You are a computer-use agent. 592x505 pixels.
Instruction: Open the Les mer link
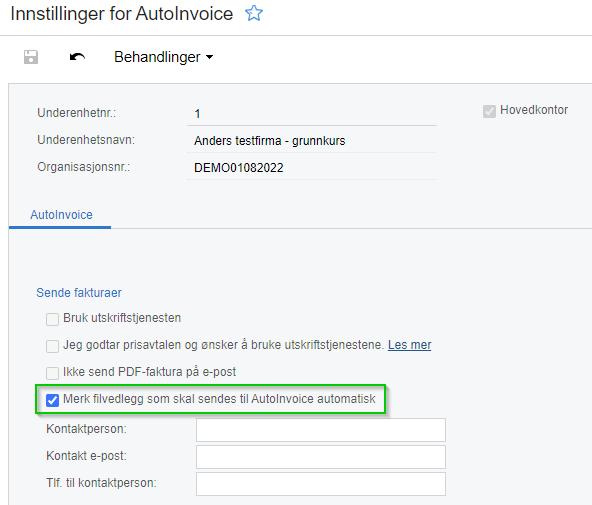[x=409, y=345]
